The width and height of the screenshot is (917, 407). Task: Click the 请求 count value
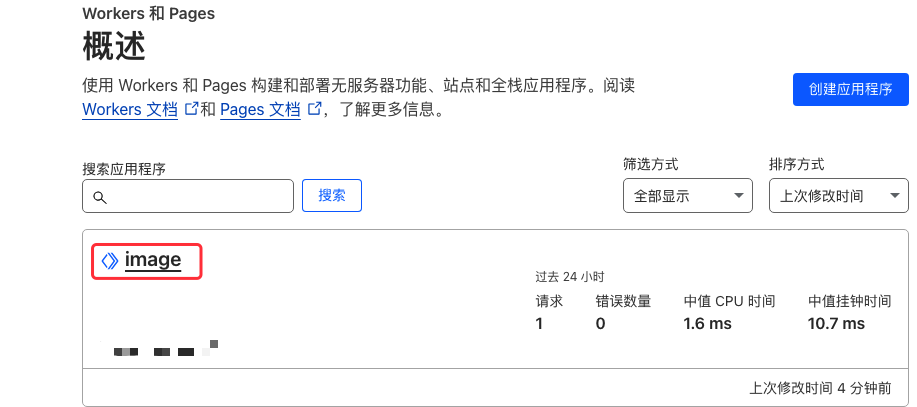click(x=539, y=323)
